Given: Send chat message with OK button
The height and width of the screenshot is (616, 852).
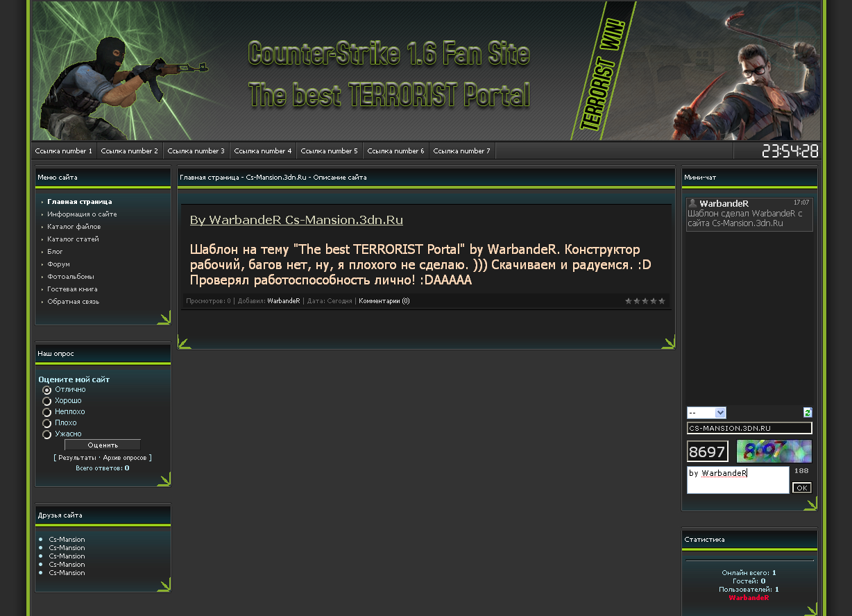Looking at the screenshot, I should [x=802, y=488].
